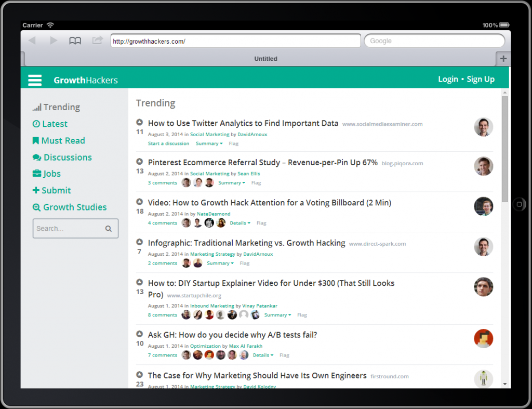Image resolution: width=532 pixels, height=409 pixels.
Task: Open the blog.piqora.com source link
Action: tap(403, 163)
